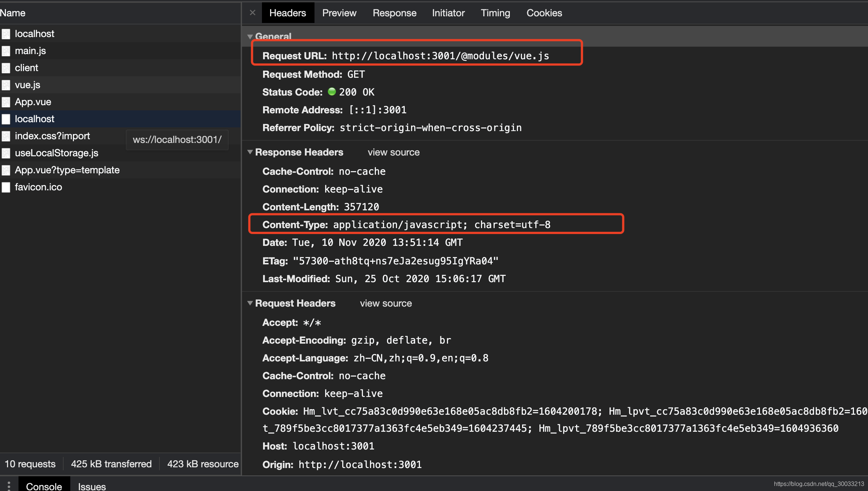Click the document icon beside App.vue
868x491 pixels.
6,102
